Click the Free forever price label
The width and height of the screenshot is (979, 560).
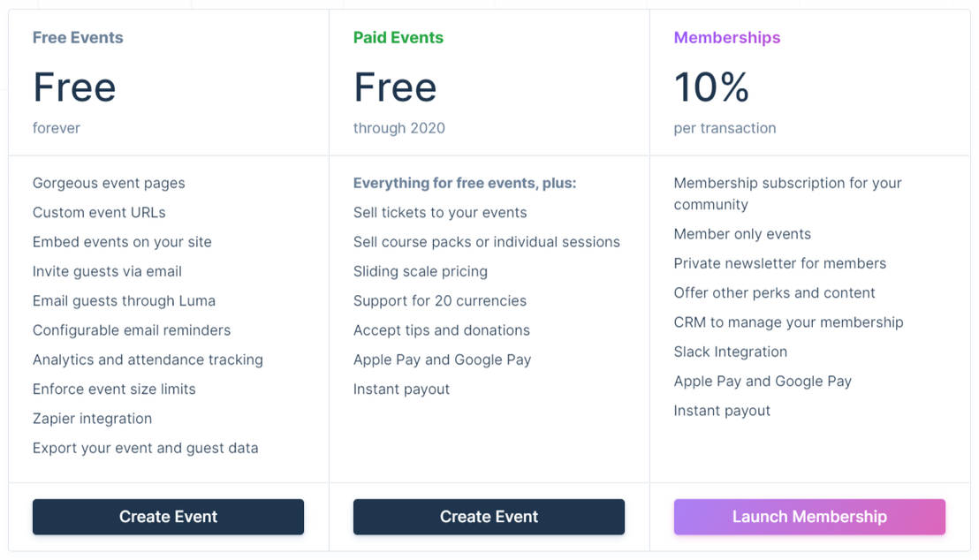pos(73,87)
